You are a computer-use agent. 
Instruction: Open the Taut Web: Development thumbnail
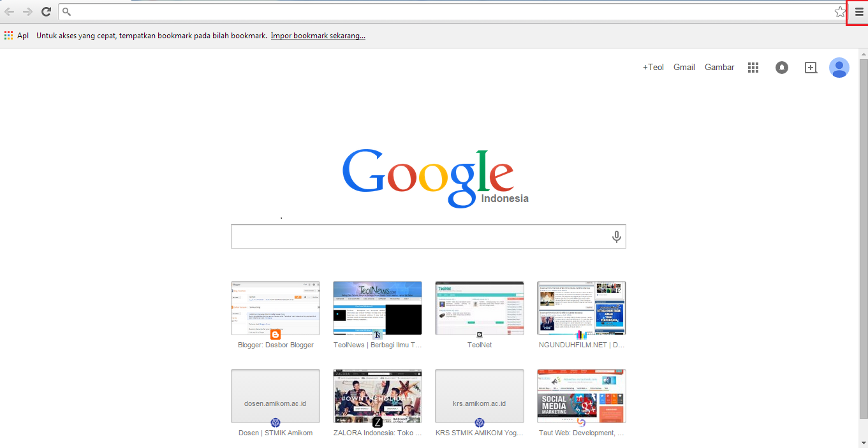tap(582, 396)
